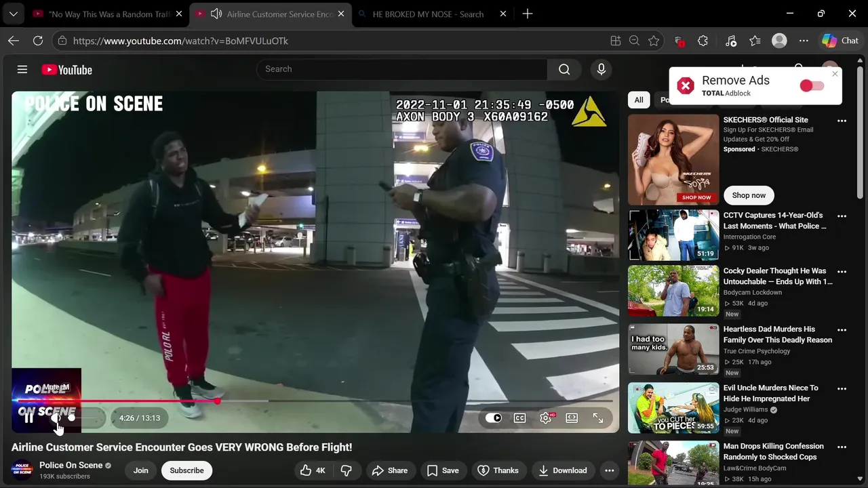The image size is (868, 488).
Task: Adjust the video volume slider
Action: click(x=85, y=418)
